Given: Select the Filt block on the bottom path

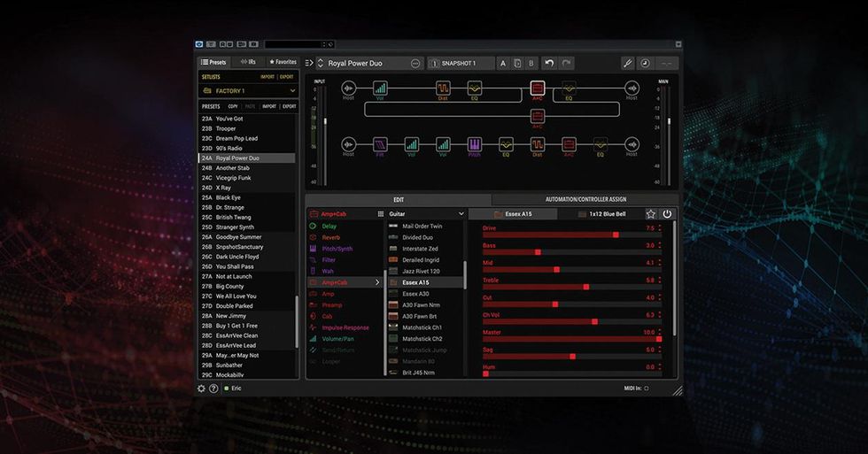Looking at the screenshot, I should pos(380,144).
